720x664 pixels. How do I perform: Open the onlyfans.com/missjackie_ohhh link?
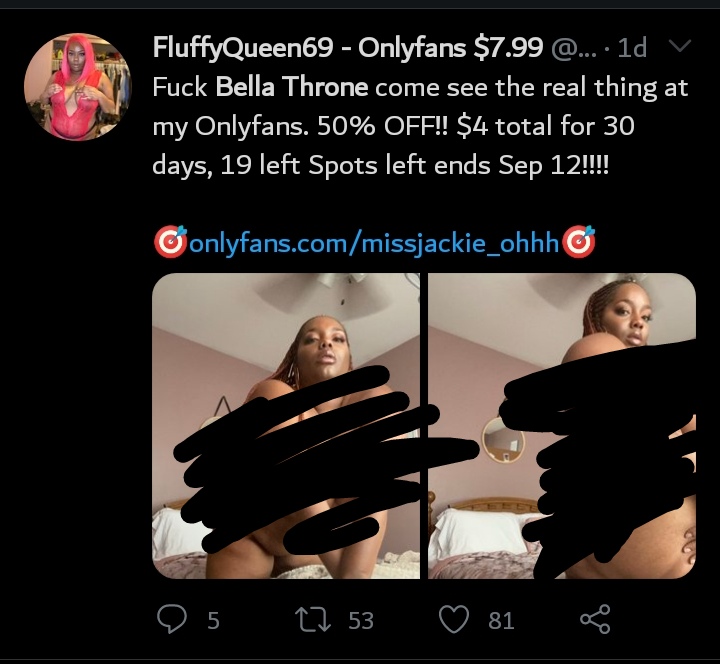click(374, 242)
